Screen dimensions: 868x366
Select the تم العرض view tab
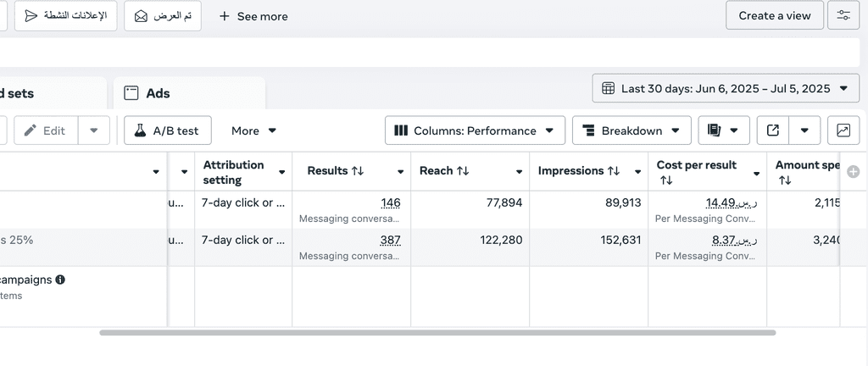click(163, 15)
